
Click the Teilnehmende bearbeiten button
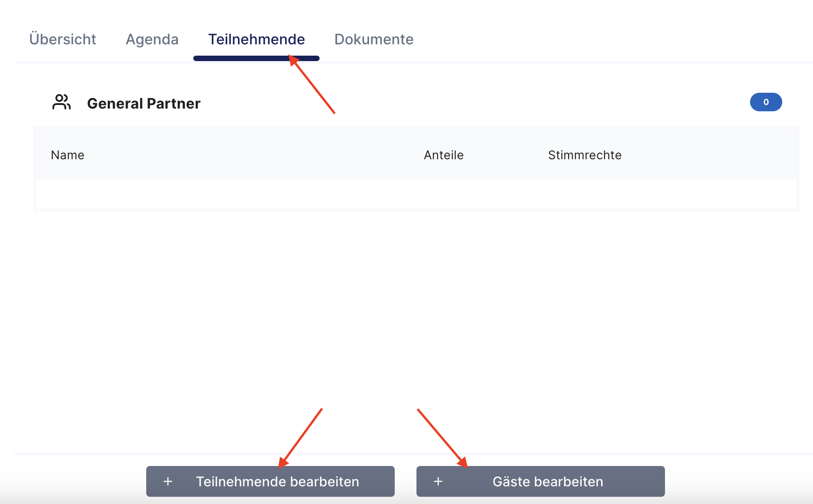click(x=270, y=481)
